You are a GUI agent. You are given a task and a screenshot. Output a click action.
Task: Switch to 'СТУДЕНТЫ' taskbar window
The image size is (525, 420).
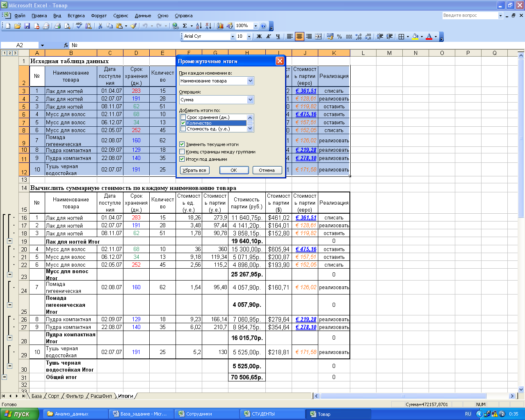[273, 414]
